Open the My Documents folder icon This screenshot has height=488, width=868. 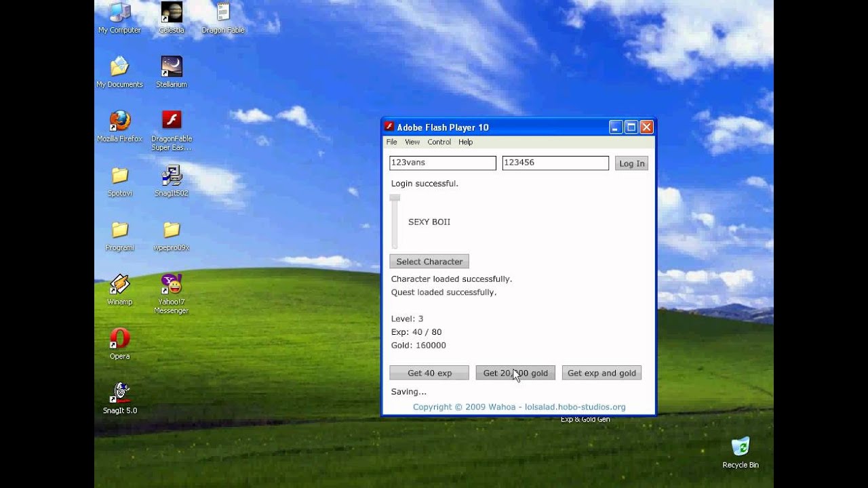click(119, 66)
